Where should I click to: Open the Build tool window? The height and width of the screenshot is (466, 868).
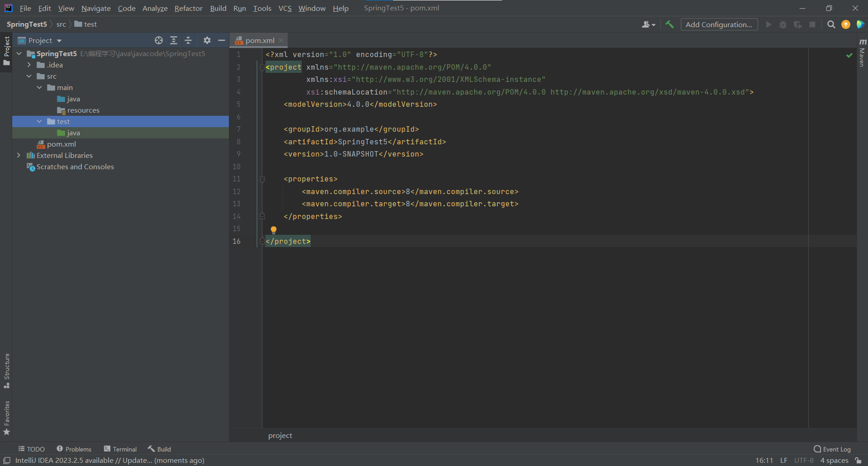click(x=159, y=449)
